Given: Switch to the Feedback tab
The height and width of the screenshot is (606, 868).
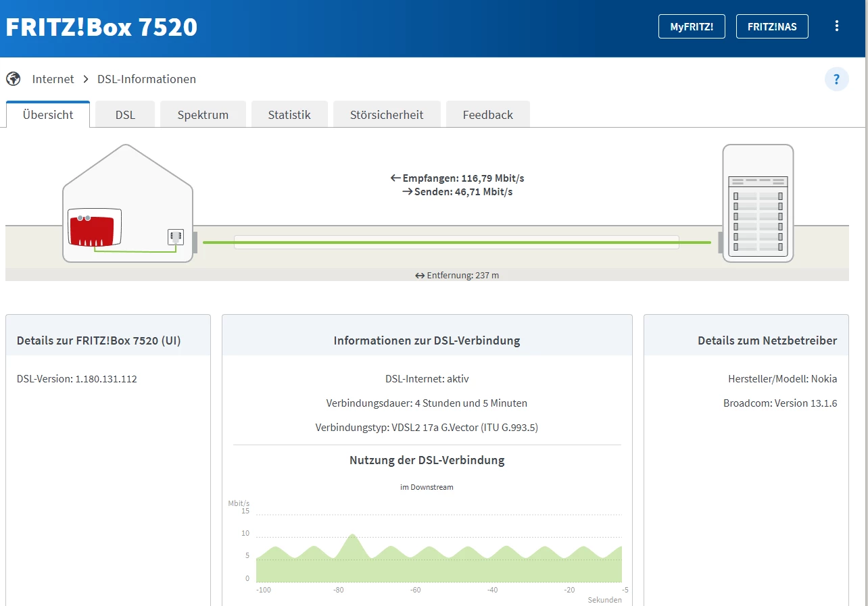Looking at the screenshot, I should click(488, 114).
